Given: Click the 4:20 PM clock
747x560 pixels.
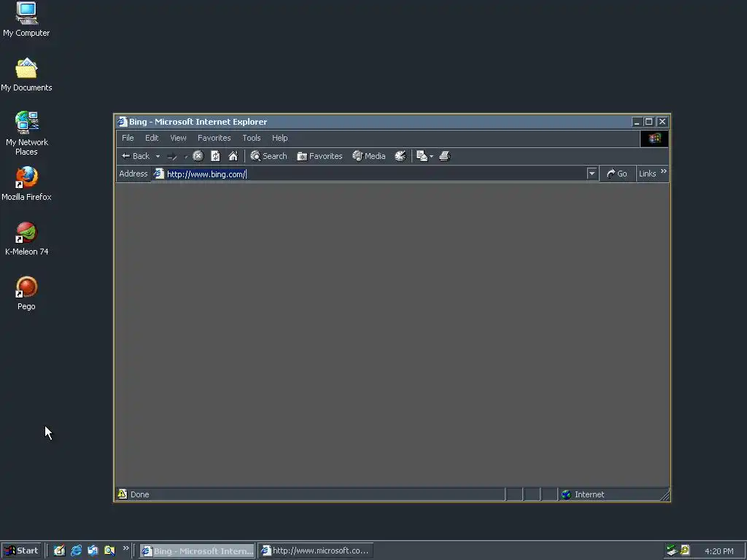Looking at the screenshot, I should tap(719, 551).
